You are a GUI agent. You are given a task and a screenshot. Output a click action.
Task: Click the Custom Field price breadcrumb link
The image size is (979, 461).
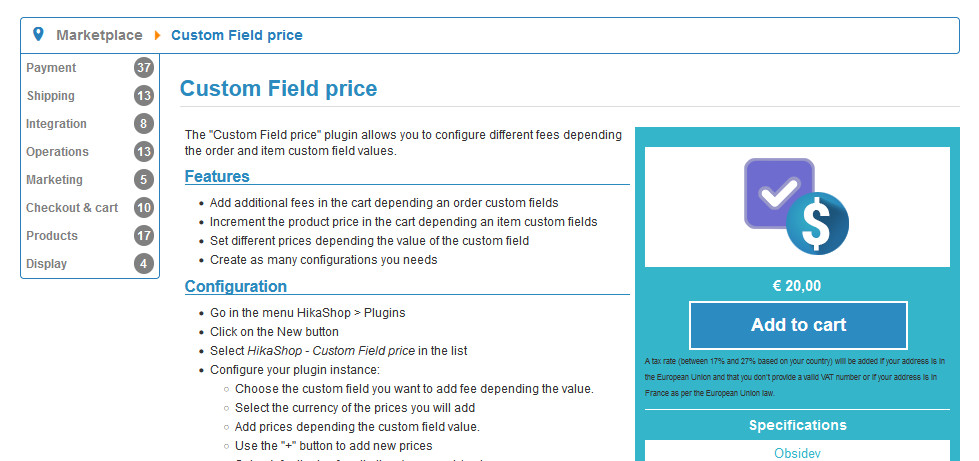point(237,35)
